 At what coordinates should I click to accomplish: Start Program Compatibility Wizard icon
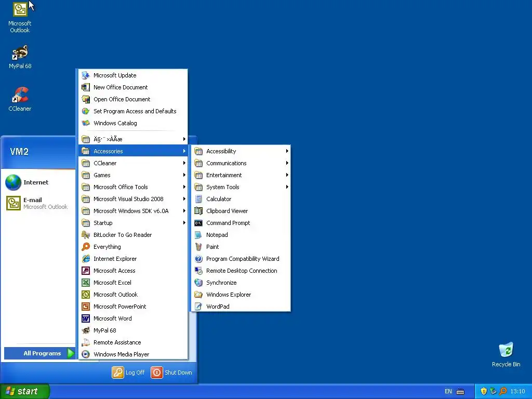[198, 259]
